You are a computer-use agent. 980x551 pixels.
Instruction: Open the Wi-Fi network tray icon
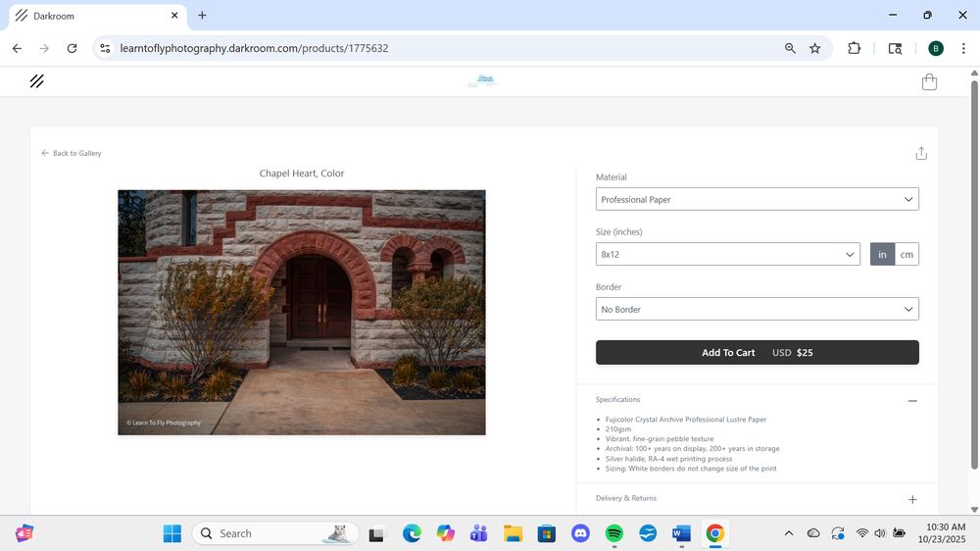point(861,533)
